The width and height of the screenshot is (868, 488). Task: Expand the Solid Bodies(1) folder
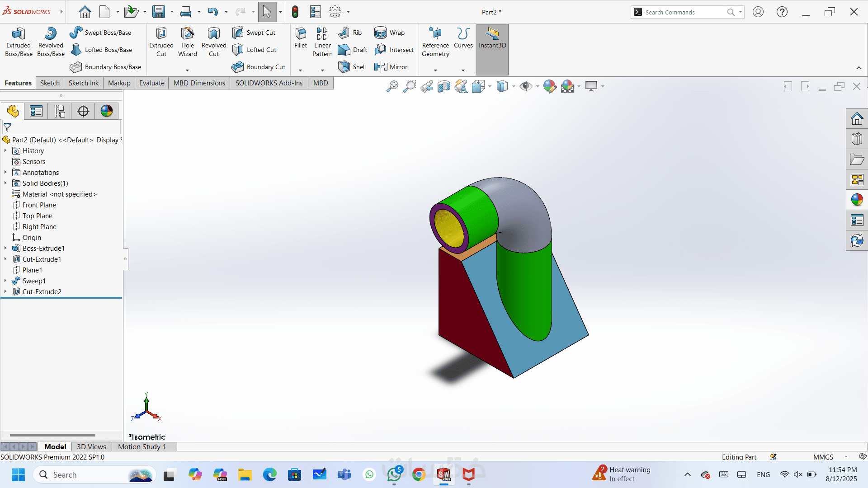5,183
